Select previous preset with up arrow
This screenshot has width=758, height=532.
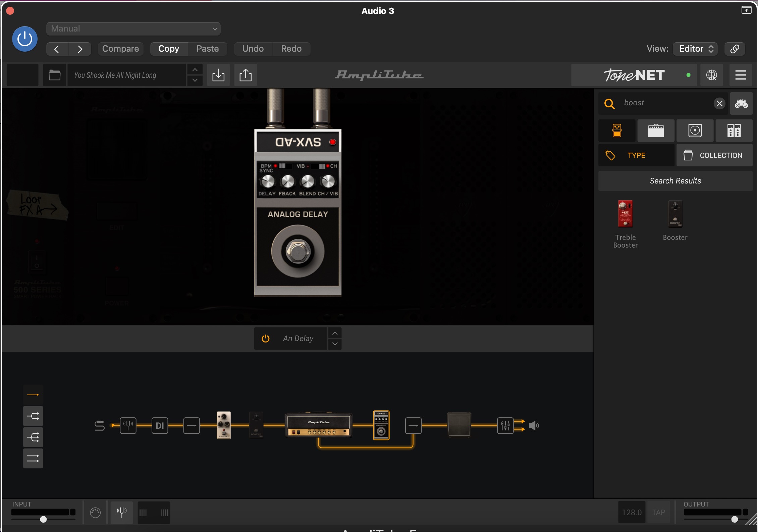tap(195, 70)
